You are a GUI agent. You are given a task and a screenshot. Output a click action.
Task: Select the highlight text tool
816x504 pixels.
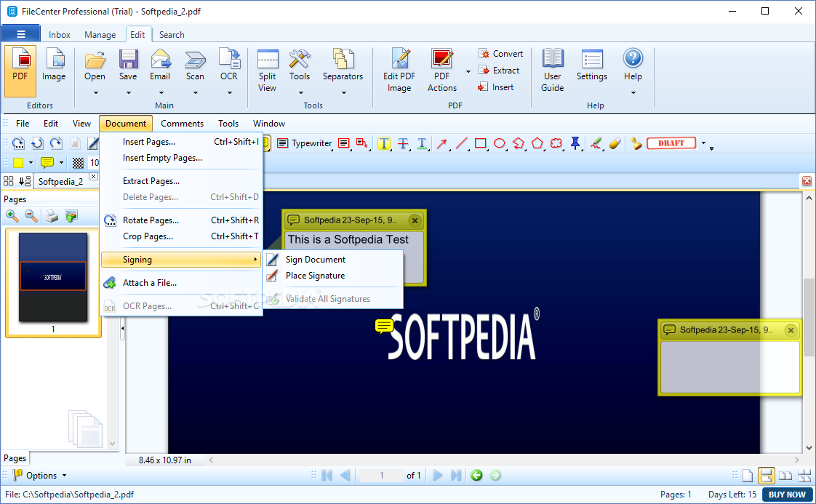383,143
